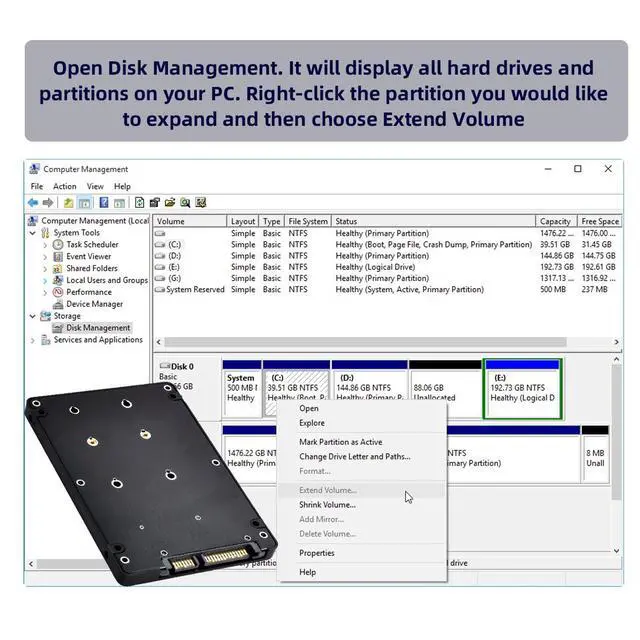Image resolution: width=640 pixels, height=640 pixels.
Task: Click the Up one level folder icon
Action: tap(69, 202)
